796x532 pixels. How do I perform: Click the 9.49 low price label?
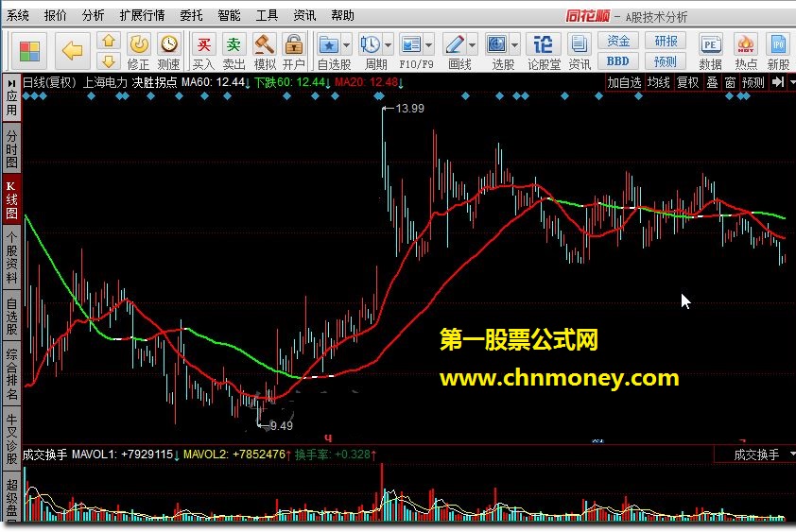[281, 426]
